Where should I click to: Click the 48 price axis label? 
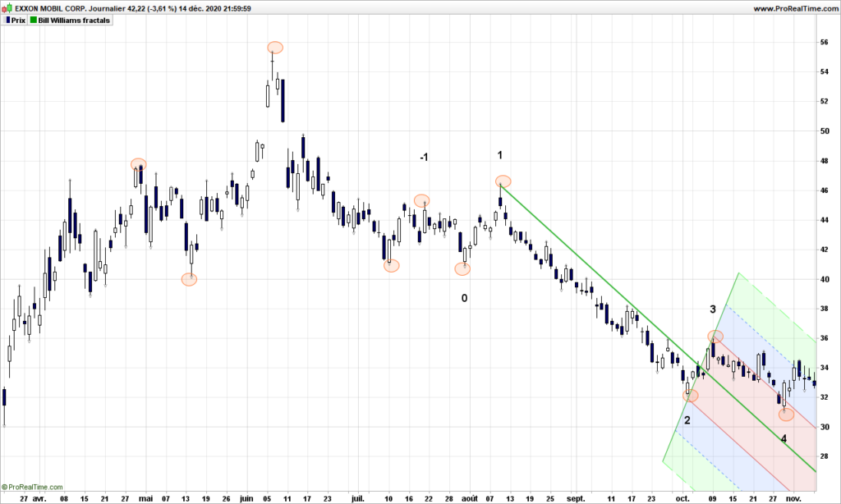(824, 161)
